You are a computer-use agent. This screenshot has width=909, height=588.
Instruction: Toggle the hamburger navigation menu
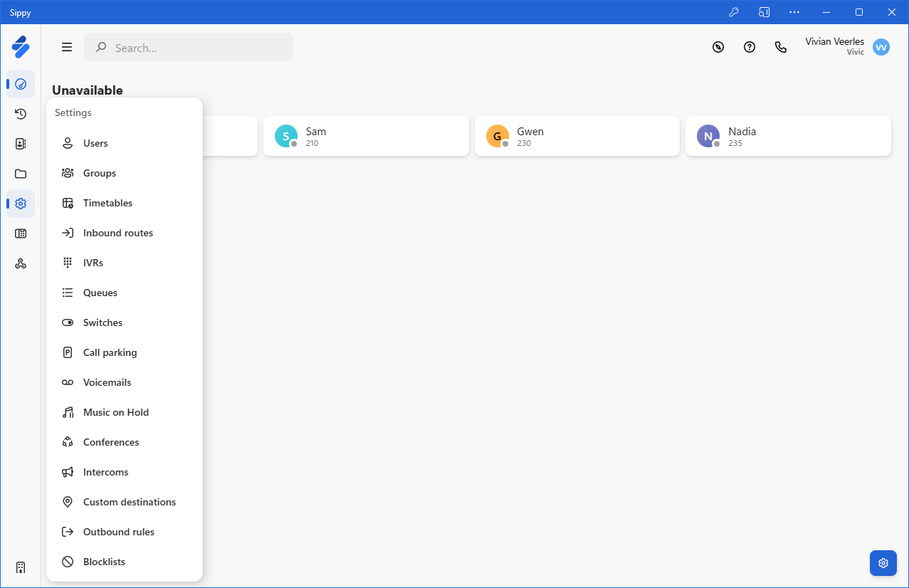[67, 47]
